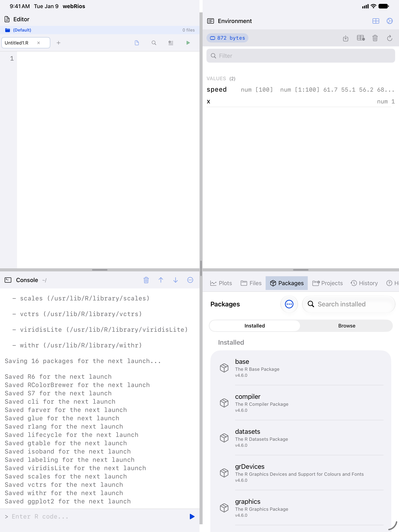Click the Console panel header title
This screenshot has width=399, height=532.
[x=27, y=280]
